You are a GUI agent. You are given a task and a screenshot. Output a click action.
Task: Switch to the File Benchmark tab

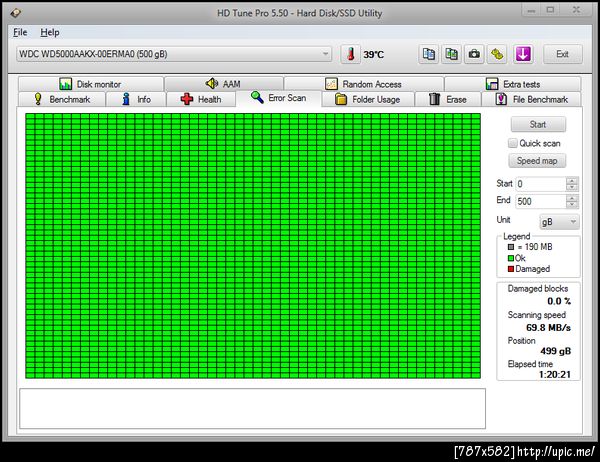(532, 100)
